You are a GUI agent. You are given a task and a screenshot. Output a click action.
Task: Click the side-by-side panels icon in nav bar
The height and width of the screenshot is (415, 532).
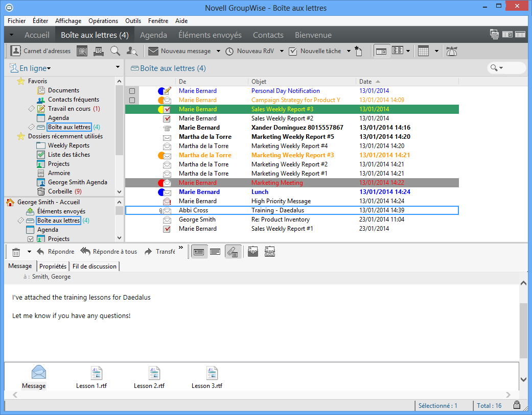click(507, 34)
